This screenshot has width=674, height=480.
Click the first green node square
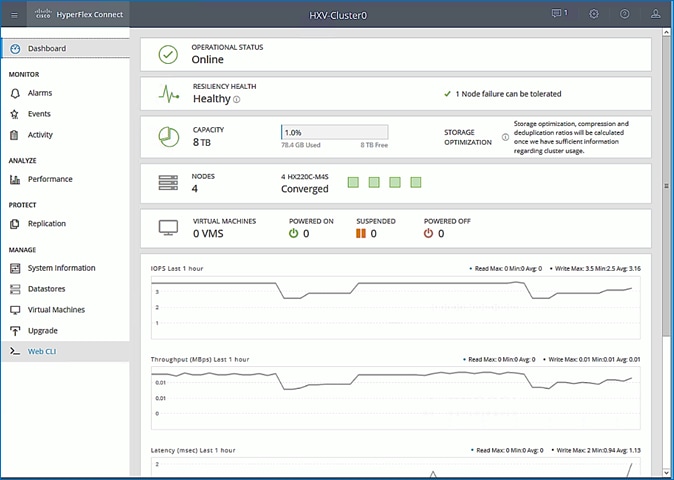[x=353, y=182]
